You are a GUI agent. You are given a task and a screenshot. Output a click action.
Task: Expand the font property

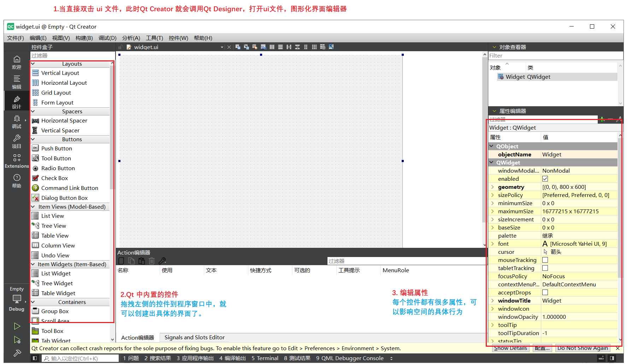point(492,244)
